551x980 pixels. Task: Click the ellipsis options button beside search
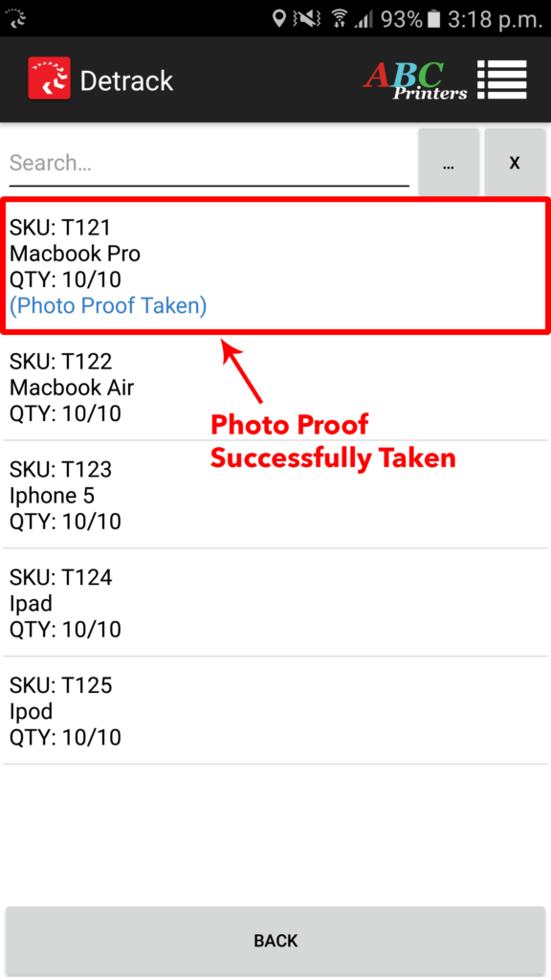[x=449, y=163]
